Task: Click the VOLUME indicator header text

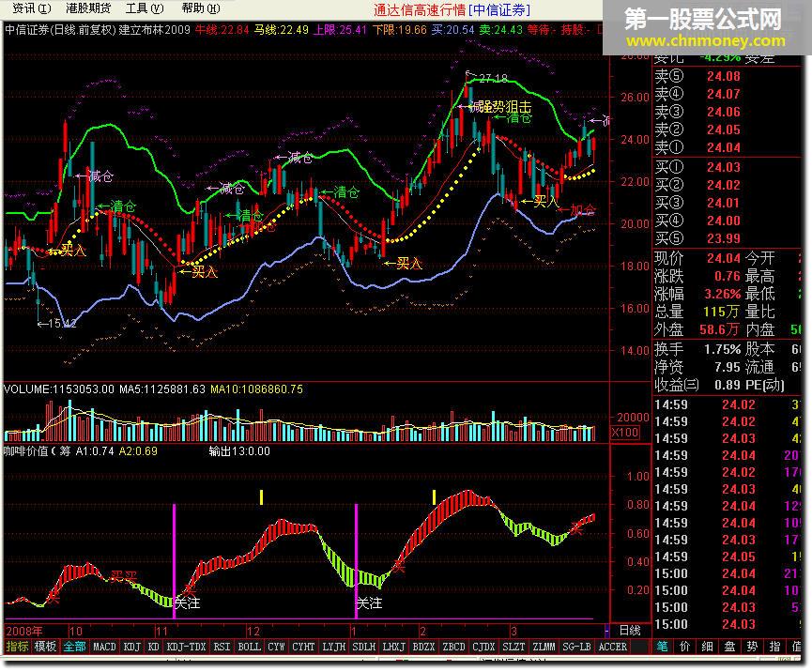Action: (x=58, y=389)
